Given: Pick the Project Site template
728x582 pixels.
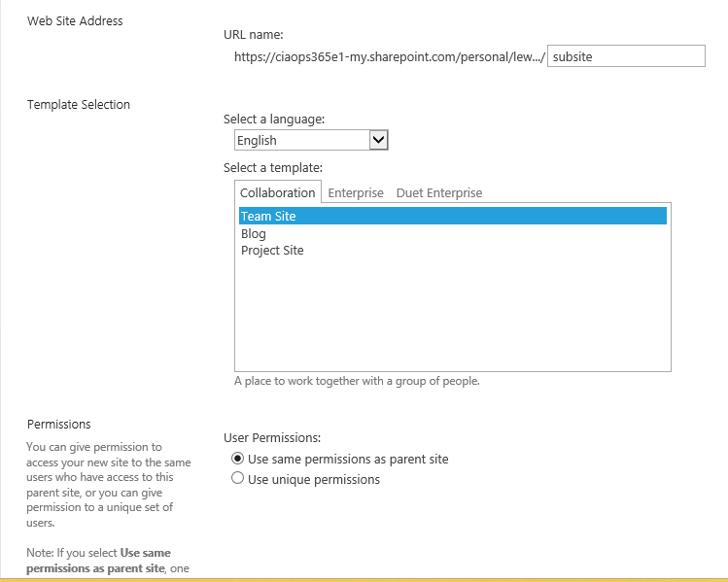Looking at the screenshot, I should 272,250.
